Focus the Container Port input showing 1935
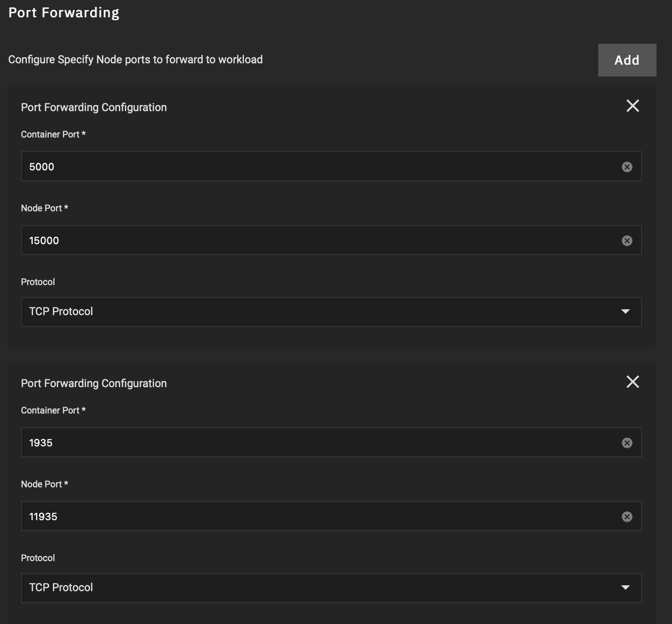Image resolution: width=672 pixels, height=624 pixels. (319, 443)
